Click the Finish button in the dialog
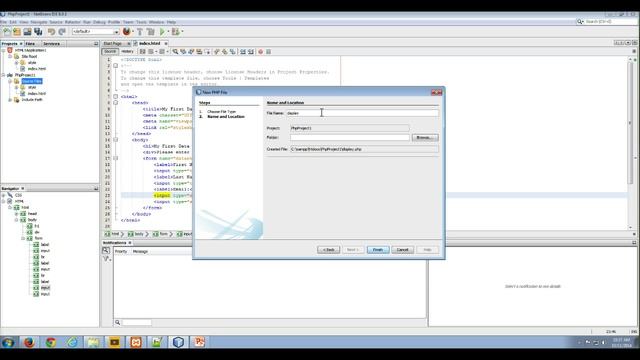This screenshot has width=640, height=360. [378, 250]
